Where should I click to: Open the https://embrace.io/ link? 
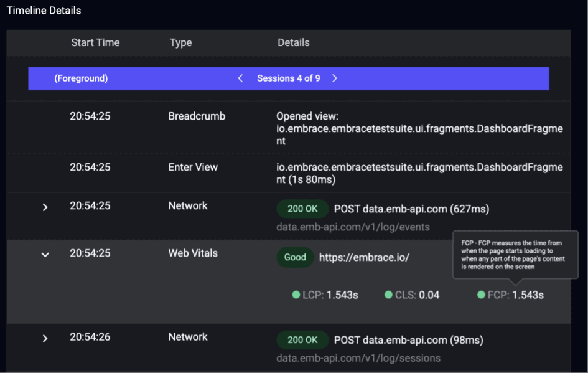tap(364, 257)
